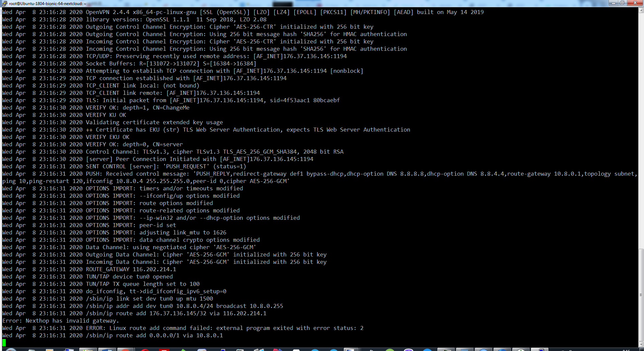Viewport: 644px width, 351px height.
Task: Click the text 'VERIFY EKU OK'
Action: (x=108, y=137)
